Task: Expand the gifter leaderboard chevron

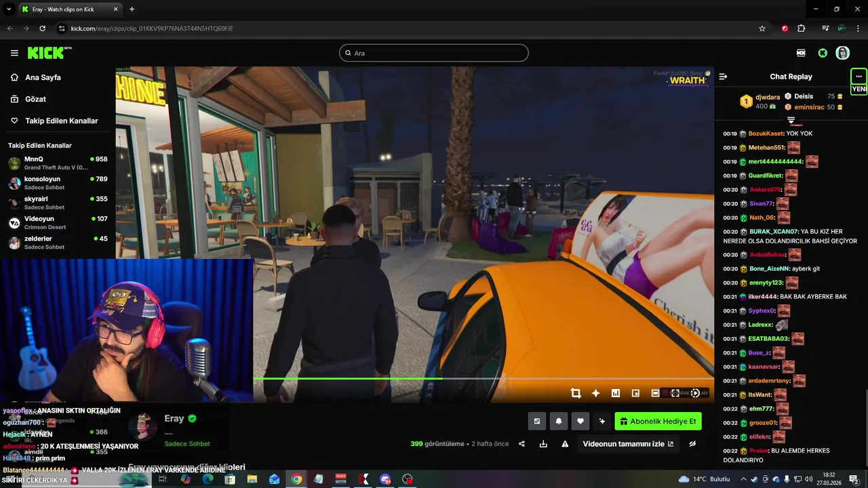Action: [791, 120]
